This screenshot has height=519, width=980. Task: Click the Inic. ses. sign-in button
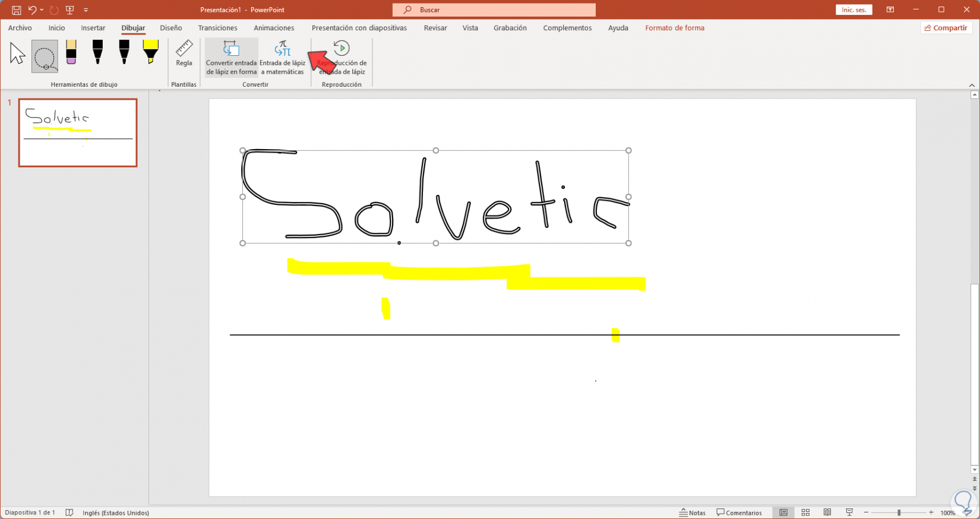click(853, 10)
